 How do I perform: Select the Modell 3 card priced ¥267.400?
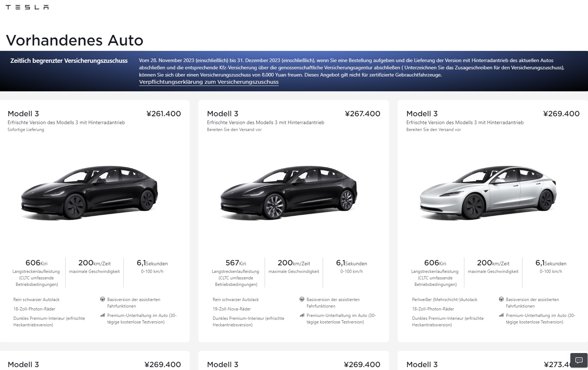tap(294, 220)
